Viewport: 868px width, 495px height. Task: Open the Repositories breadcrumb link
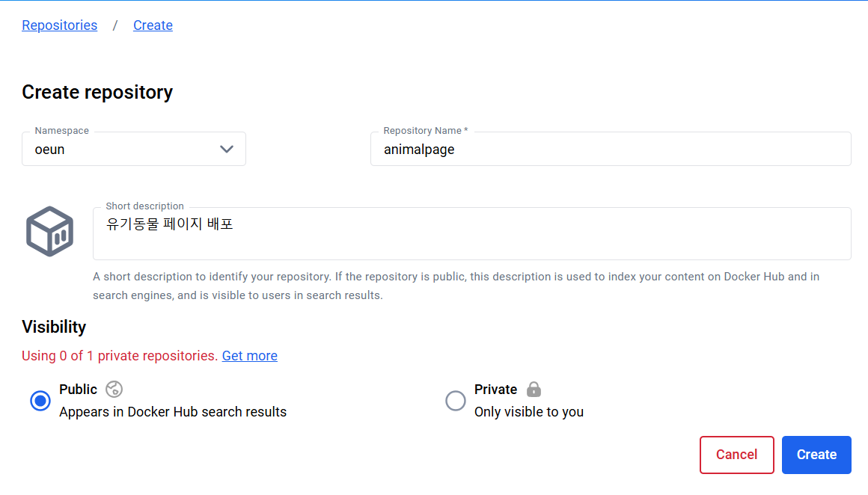(59, 25)
